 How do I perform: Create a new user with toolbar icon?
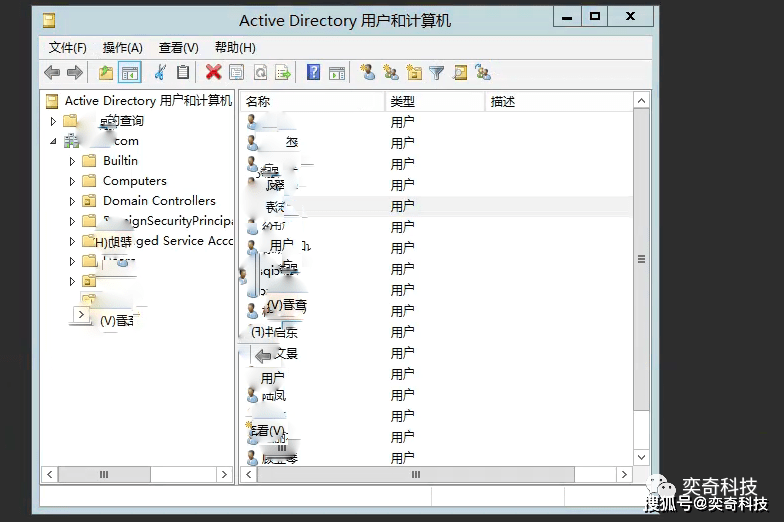point(368,72)
